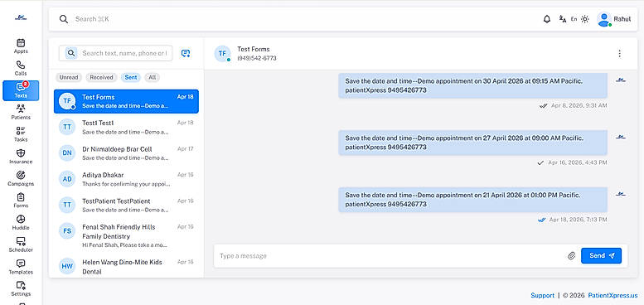Open the Scheduler section
This screenshot has width=644, height=305.
[x=21, y=244]
